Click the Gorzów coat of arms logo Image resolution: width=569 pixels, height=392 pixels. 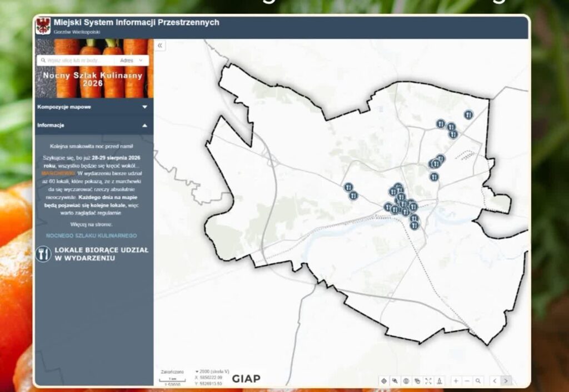43,26
